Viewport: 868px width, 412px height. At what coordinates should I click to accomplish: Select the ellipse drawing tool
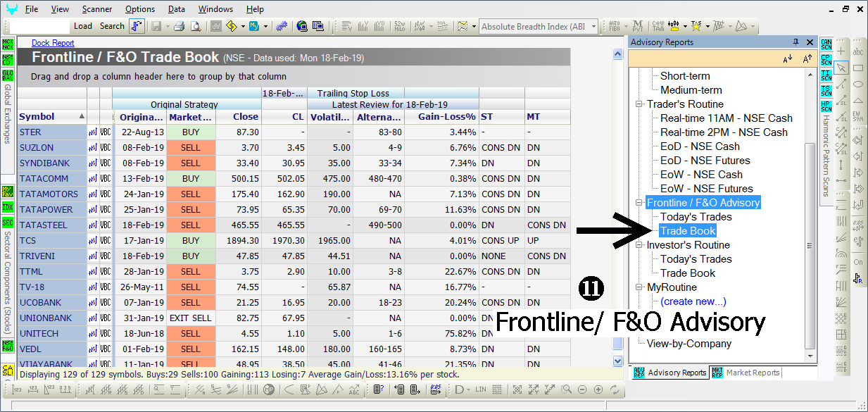pyautogui.click(x=858, y=84)
